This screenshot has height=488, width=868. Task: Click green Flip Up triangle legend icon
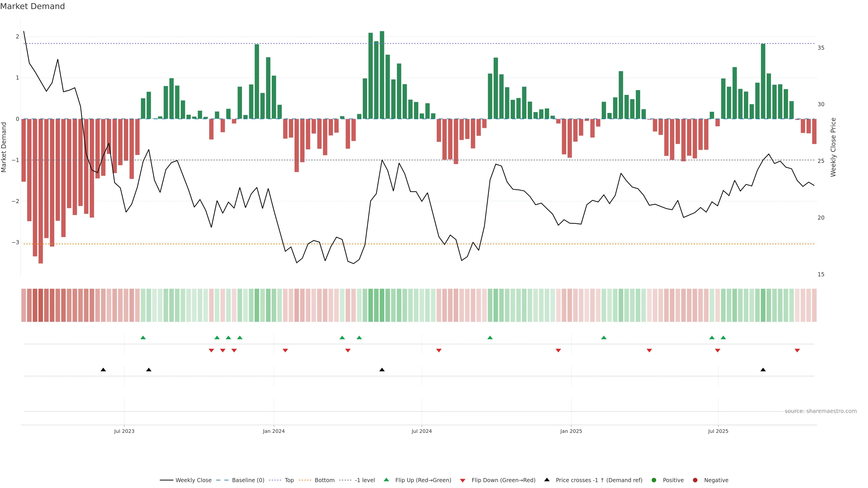387,480
